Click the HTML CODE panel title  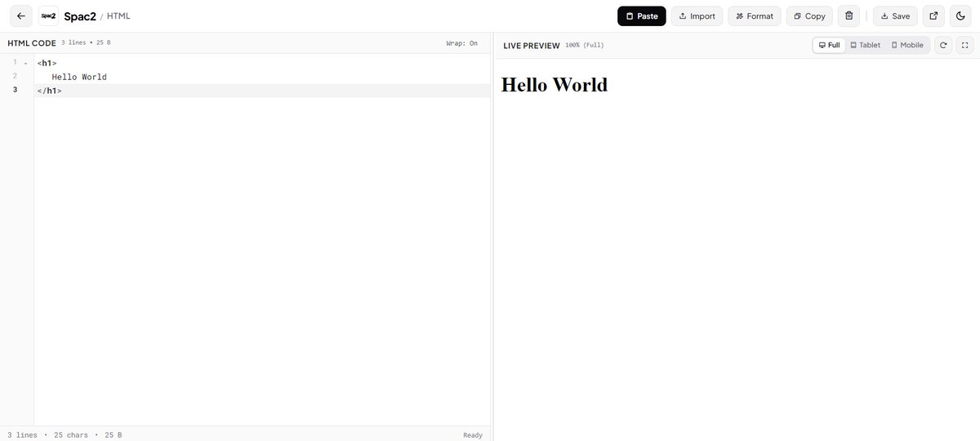32,43
